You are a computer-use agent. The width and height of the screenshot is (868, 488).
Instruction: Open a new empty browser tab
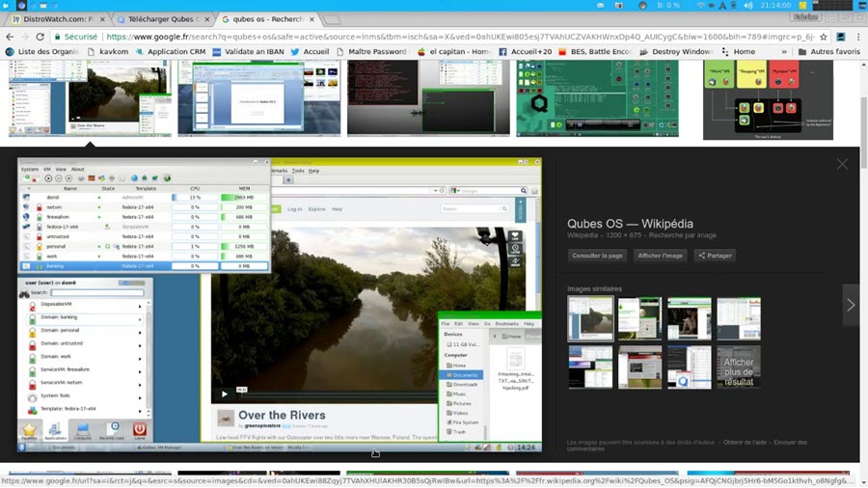click(x=332, y=20)
